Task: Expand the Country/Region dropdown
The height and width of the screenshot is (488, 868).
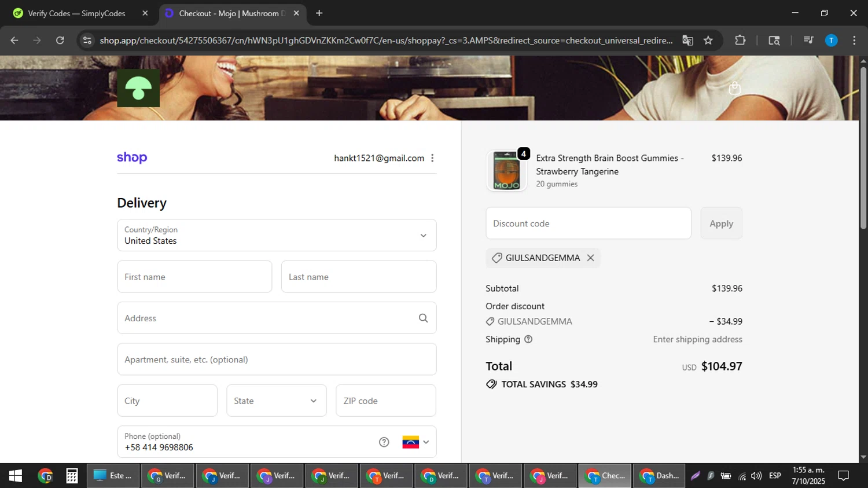Action: (277, 235)
